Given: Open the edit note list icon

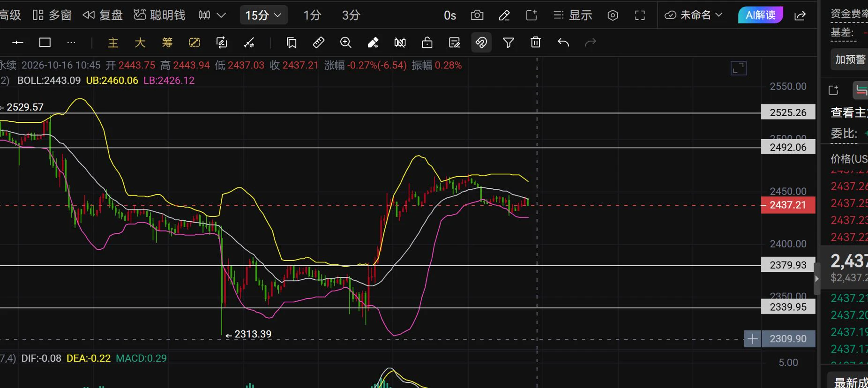Looking at the screenshot, I should click(455, 43).
